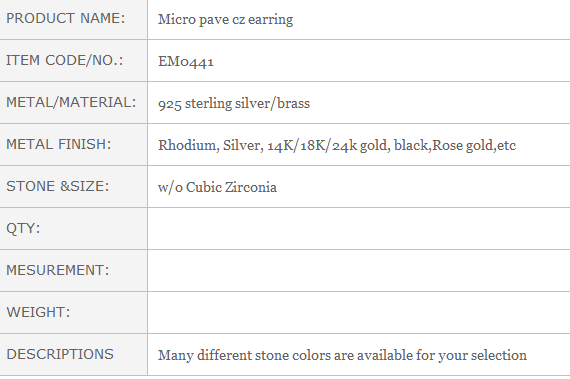This screenshot has width=570, height=379.
Task: Click the STONE &SIZE label cell
Action: pos(73,187)
